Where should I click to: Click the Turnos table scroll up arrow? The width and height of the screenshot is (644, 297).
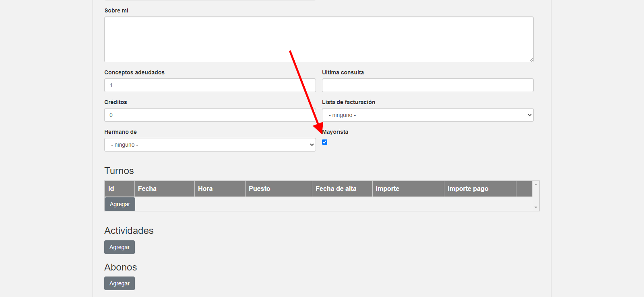point(536,184)
